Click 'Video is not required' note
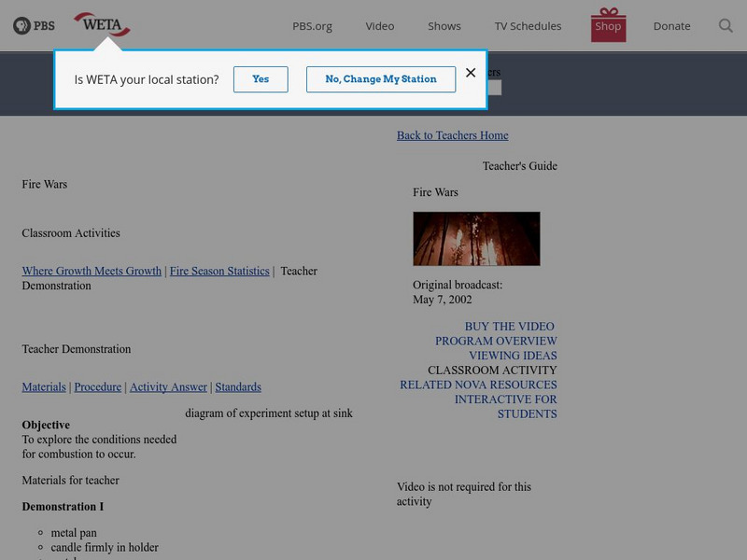Image resolution: width=747 pixels, height=560 pixels. tap(464, 494)
